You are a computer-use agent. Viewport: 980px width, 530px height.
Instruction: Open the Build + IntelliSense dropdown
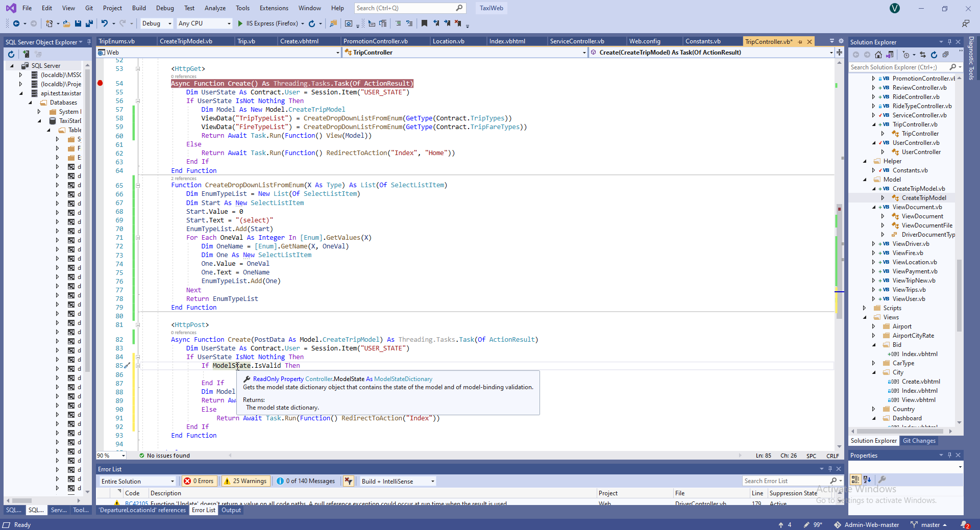[x=398, y=481]
